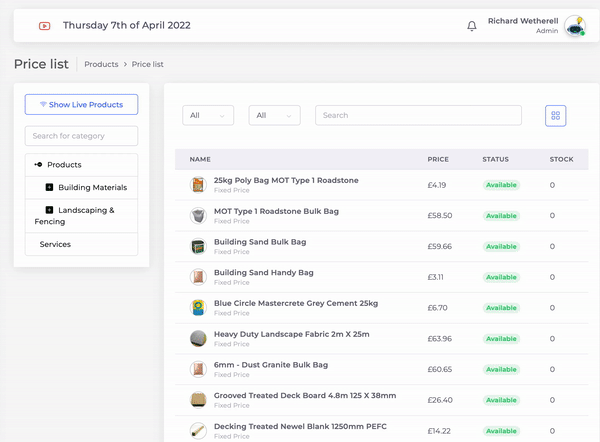This screenshot has height=442, width=600.
Task: Click the £26.40 price cell
Action: click(440, 400)
